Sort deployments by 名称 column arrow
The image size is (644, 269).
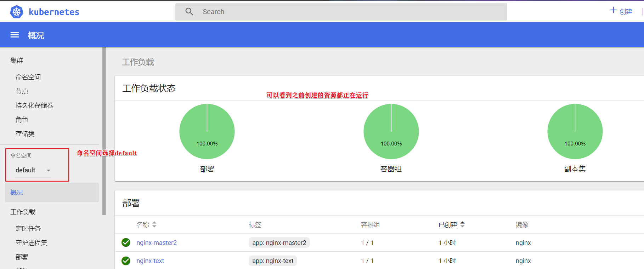(154, 224)
